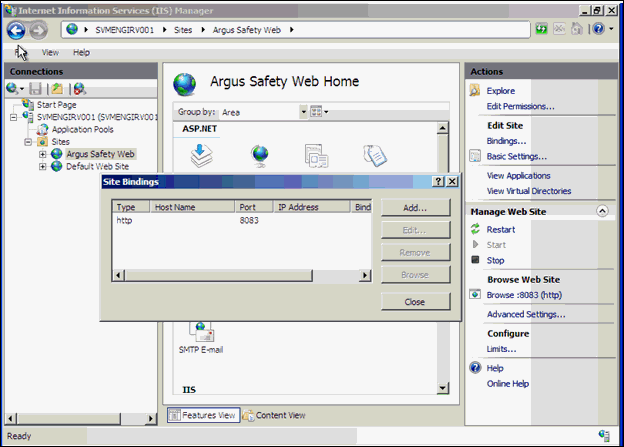Screen dimensions: 624x447
Task: Open the Bindings... link in Actions
Action: tap(506, 141)
